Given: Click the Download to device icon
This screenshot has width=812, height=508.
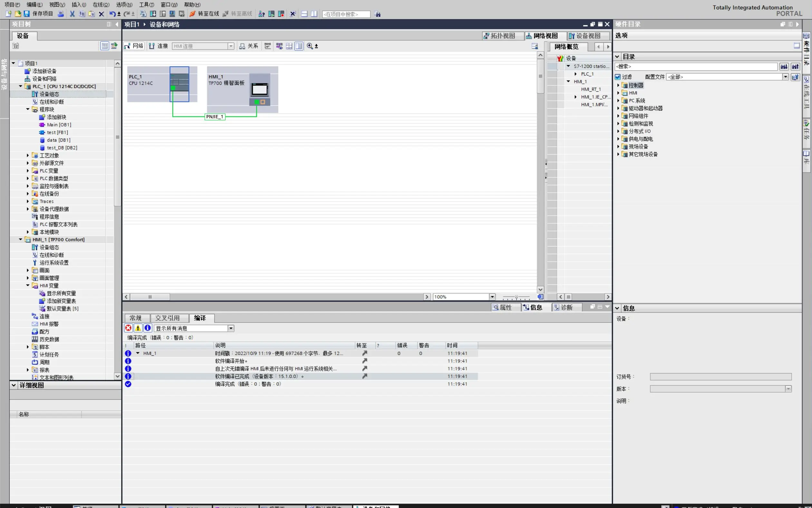Looking at the screenshot, I should pos(153,14).
